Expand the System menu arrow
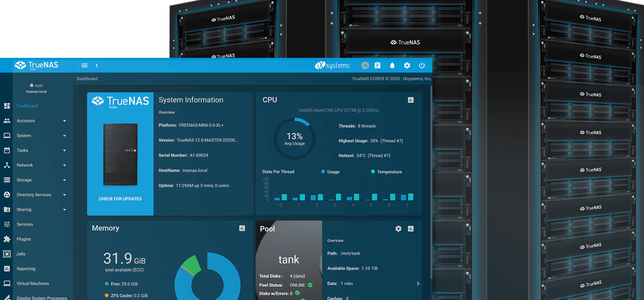The width and height of the screenshot is (644, 300). tap(64, 136)
